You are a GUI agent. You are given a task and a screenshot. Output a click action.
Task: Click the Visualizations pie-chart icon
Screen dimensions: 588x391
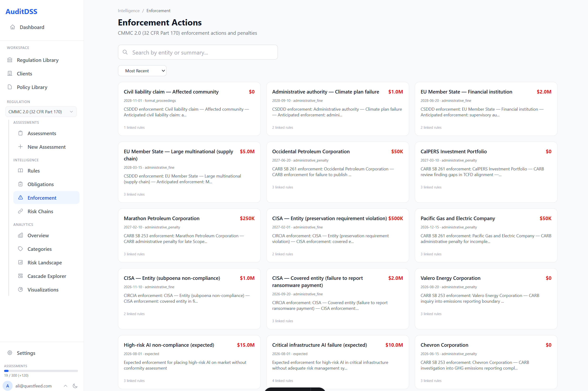21,290
